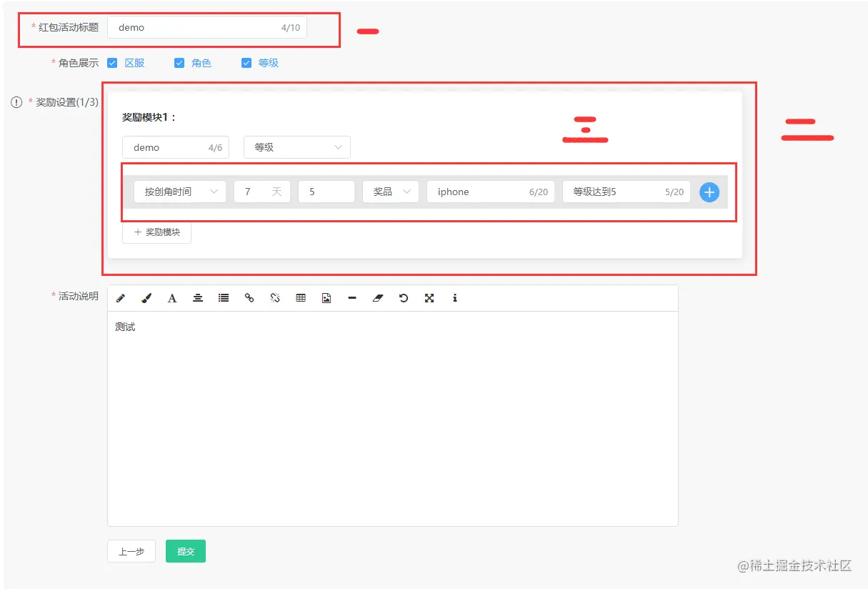
Task: Insert an image with the picture icon
Action: (x=326, y=298)
